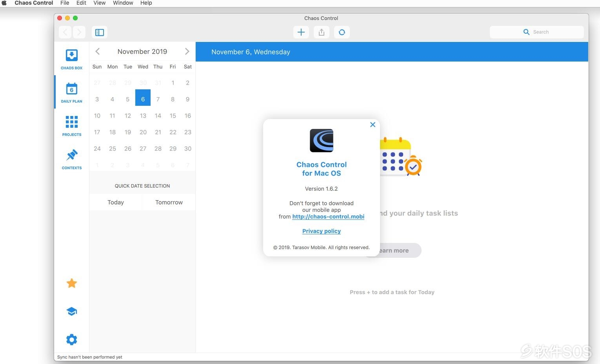This screenshot has height=364, width=600.
Task: Click the Wed column header
Action: (143, 67)
